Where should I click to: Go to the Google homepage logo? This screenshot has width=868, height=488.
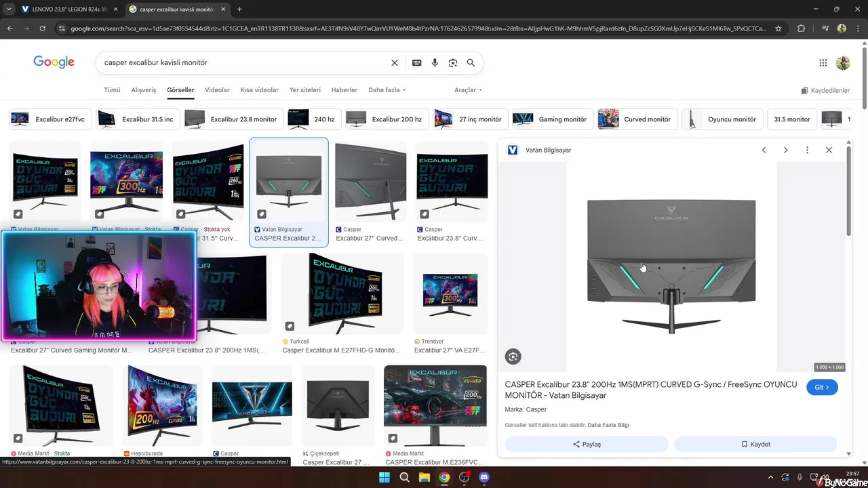[54, 62]
